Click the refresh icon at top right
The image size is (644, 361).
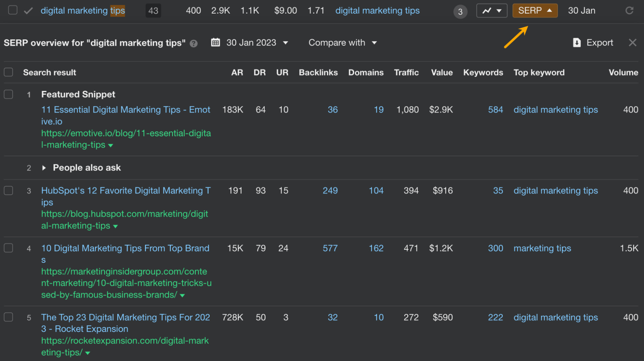coord(630,10)
